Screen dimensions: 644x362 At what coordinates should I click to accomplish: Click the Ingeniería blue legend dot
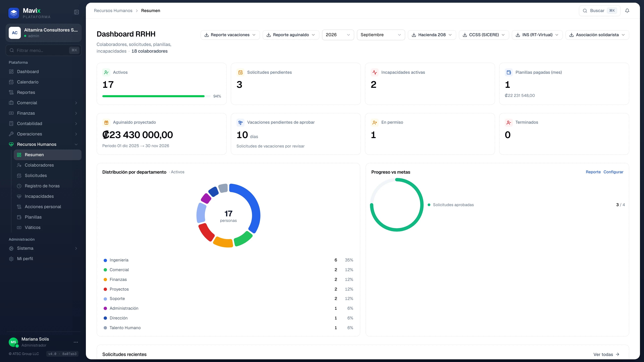pyautogui.click(x=105, y=260)
